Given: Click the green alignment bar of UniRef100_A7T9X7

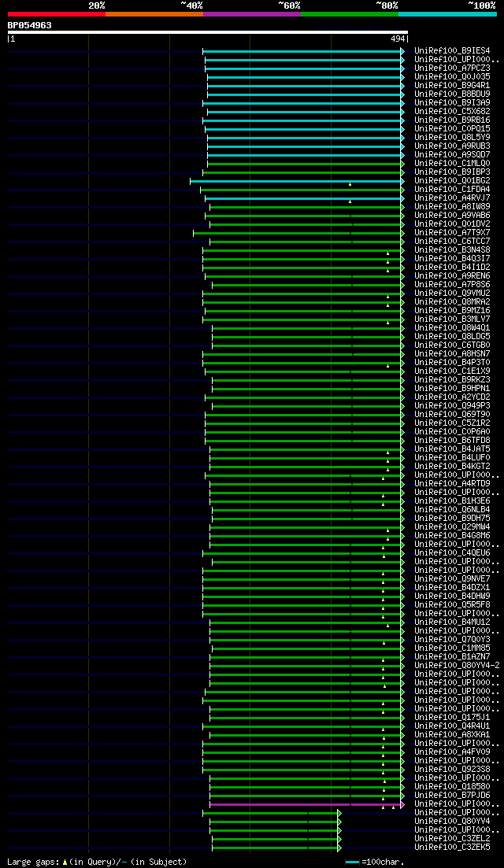Looking at the screenshot, I should coord(298,233).
